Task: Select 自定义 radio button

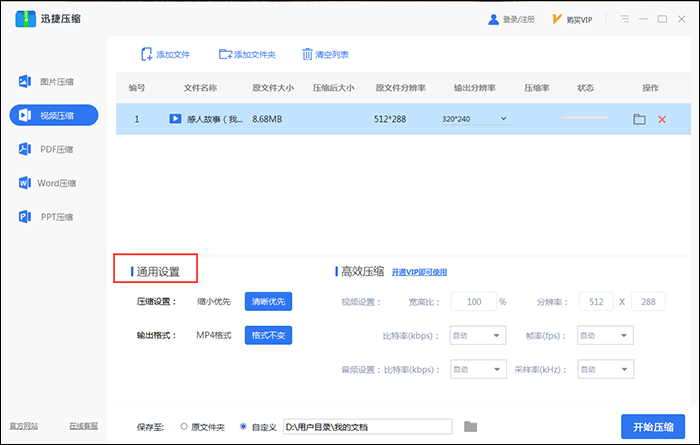Action: [x=243, y=427]
